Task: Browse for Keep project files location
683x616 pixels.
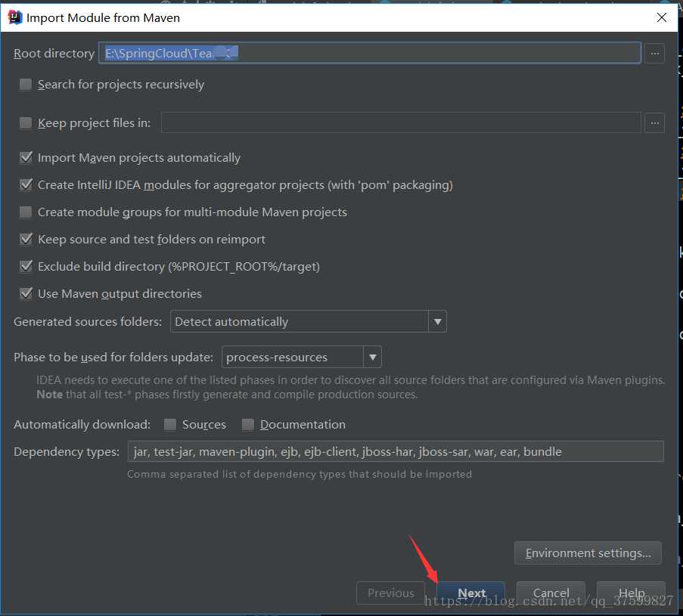Action: [x=654, y=123]
